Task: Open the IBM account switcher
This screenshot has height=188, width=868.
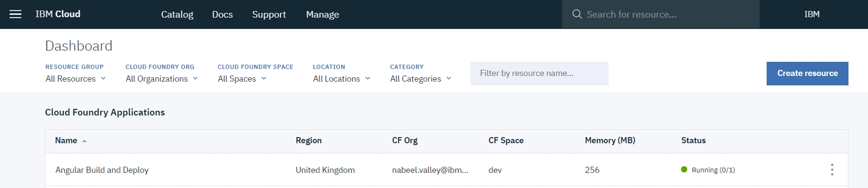Action: click(812, 14)
